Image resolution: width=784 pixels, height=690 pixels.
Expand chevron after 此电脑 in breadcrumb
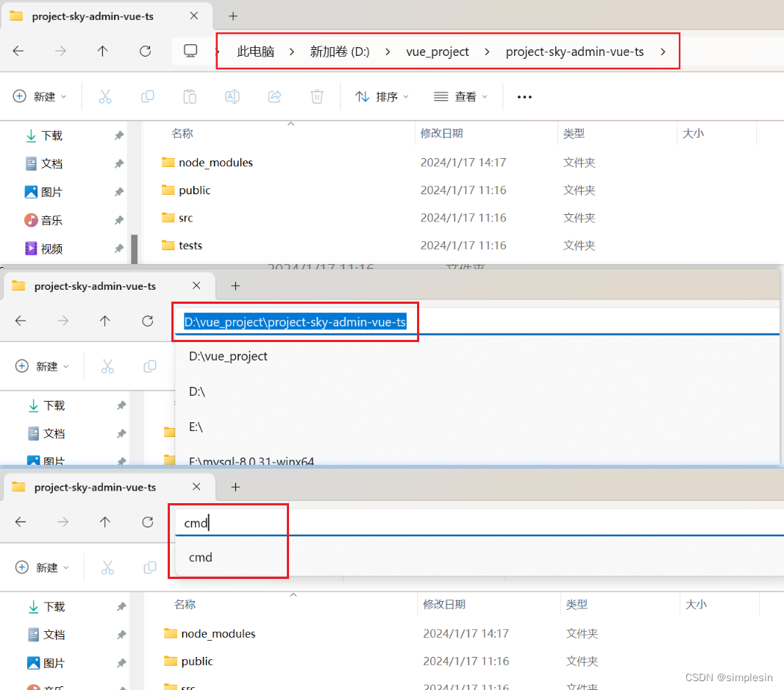(x=291, y=51)
